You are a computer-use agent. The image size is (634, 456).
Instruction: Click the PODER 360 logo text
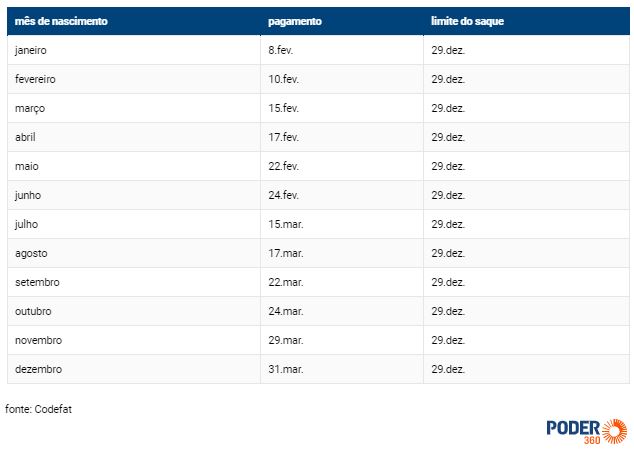click(573, 432)
